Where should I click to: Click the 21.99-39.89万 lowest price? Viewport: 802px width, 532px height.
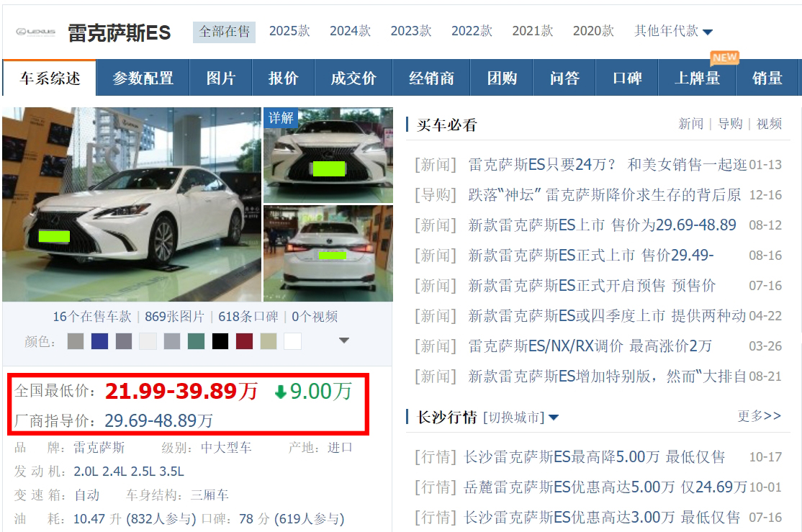(181, 392)
